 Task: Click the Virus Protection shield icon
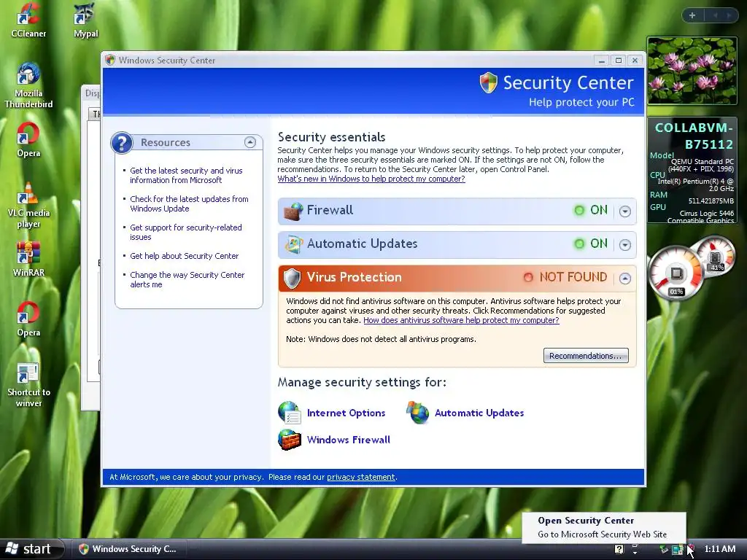click(x=292, y=278)
